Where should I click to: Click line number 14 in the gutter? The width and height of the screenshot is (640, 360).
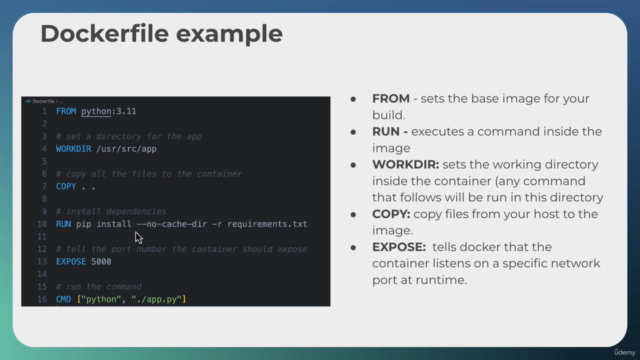click(x=42, y=274)
